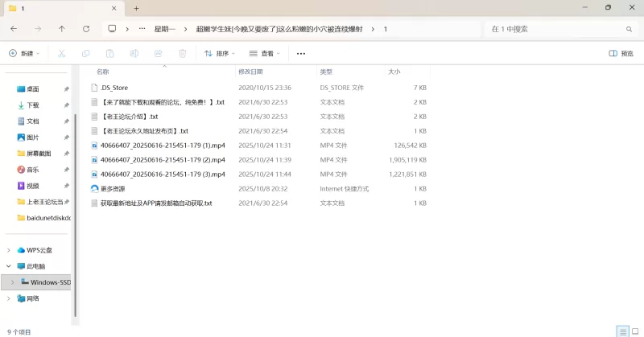The height and width of the screenshot is (337, 644).
Task: Click the Rename icon in toolbar
Action: click(134, 54)
